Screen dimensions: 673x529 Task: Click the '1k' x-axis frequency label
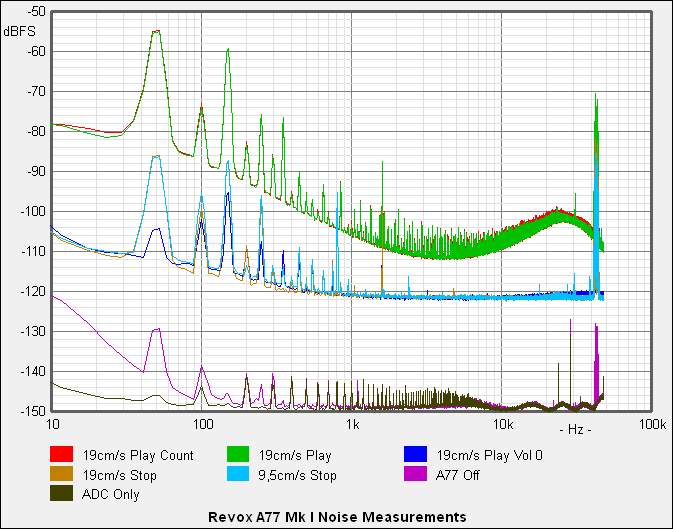click(353, 424)
